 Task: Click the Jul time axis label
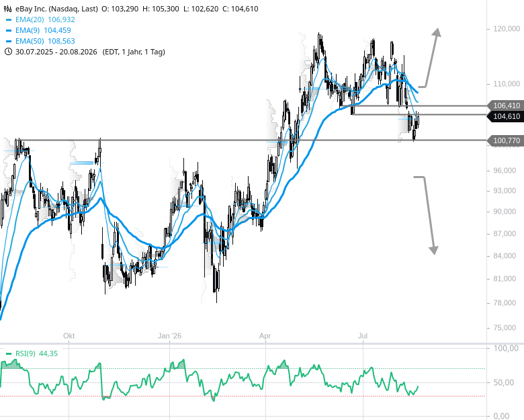coord(363,336)
